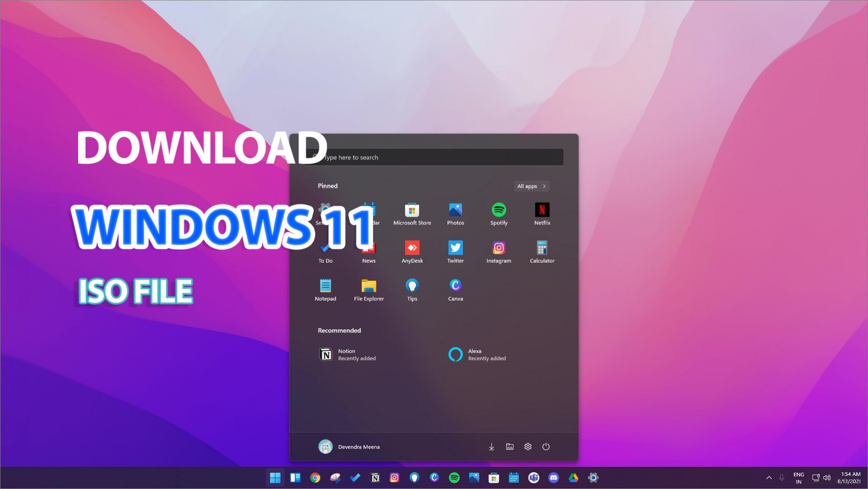Show hidden system tray icons
Screen dimensions: 868x489
769,478
